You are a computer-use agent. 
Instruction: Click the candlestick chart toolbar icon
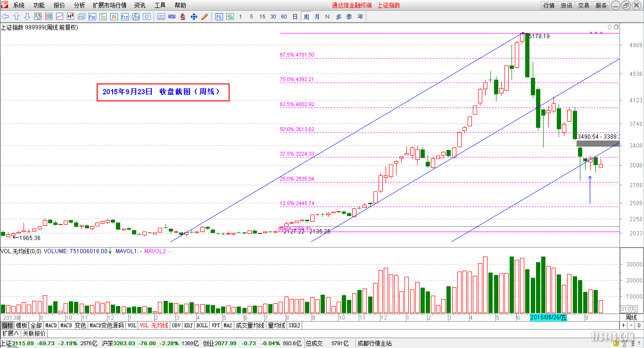(70, 17)
